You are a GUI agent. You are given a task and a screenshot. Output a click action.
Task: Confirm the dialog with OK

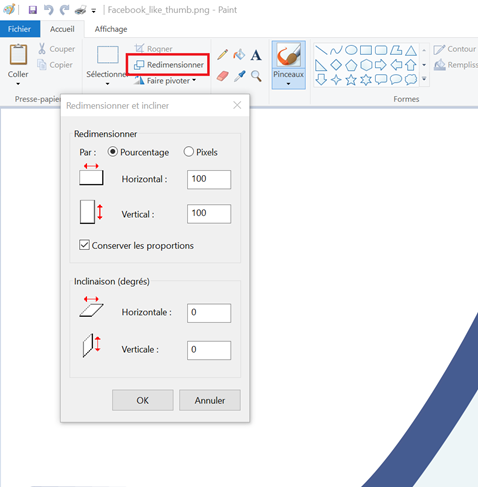click(143, 400)
